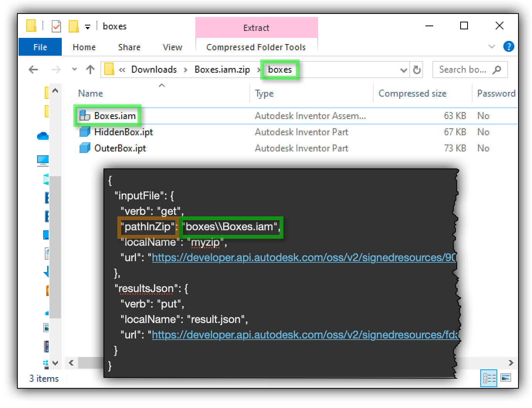This screenshot has height=408, width=532.
Task: Go forward with the forward arrow
Action: pos(56,70)
